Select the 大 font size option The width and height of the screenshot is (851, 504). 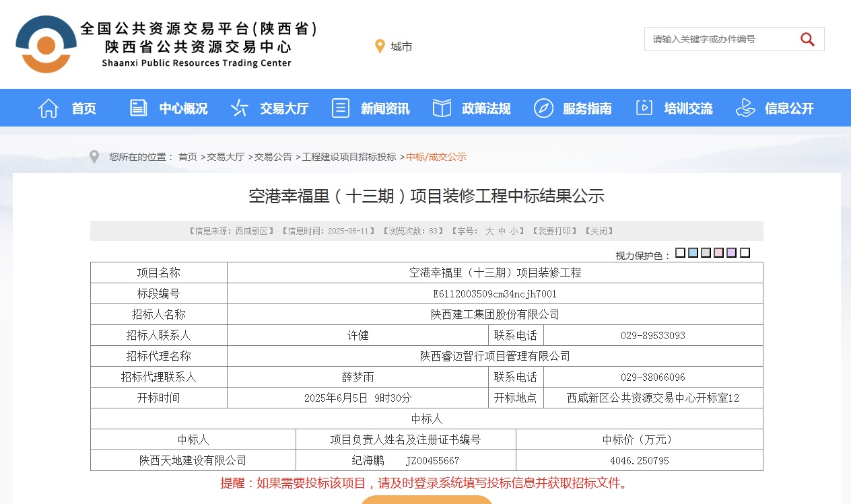click(490, 231)
